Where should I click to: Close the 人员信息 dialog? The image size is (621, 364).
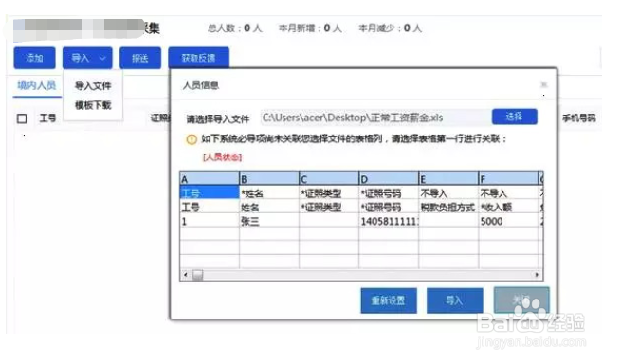[544, 84]
